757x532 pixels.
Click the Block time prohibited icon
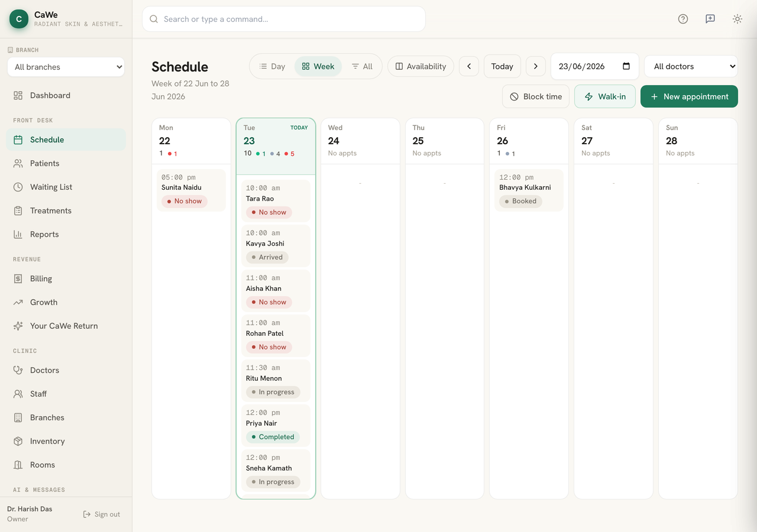coord(515,96)
